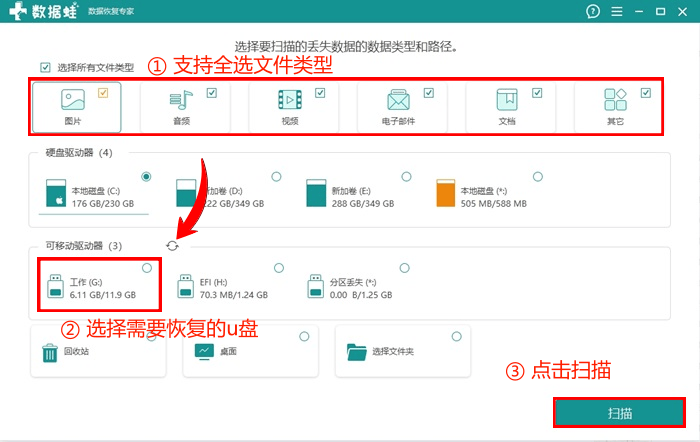Select the 文档 document type icon

click(507, 99)
